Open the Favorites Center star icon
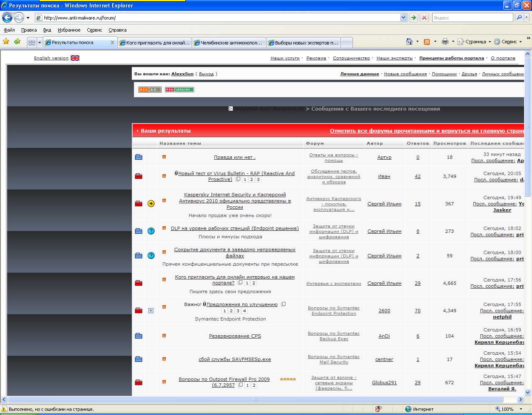 pyautogui.click(x=6, y=42)
